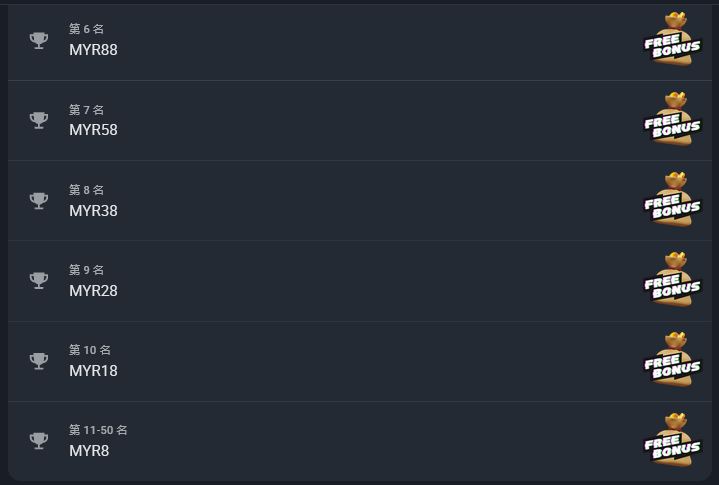Viewport: 719px width, 485px height.
Task: Select the MYR28 prize text
Action: coord(93,290)
